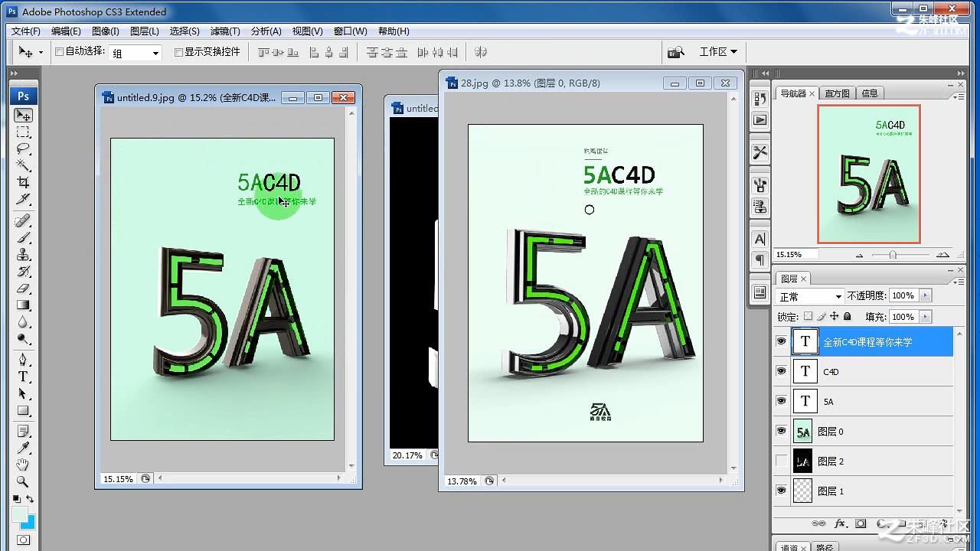Viewport: 980px width, 551px height.
Task: Select the Brush tool
Action: click(24, 238)
